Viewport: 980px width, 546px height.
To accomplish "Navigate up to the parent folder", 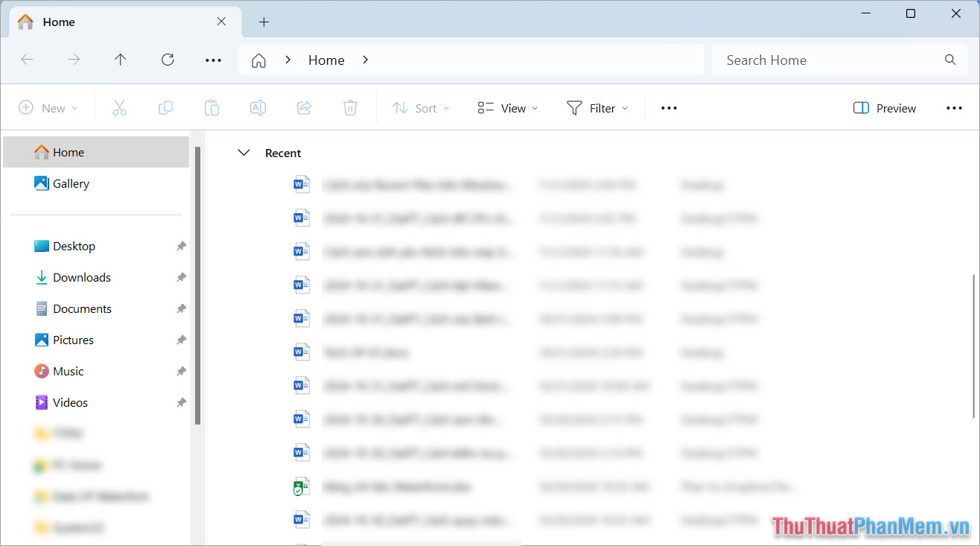I will (x=120, y=60).
